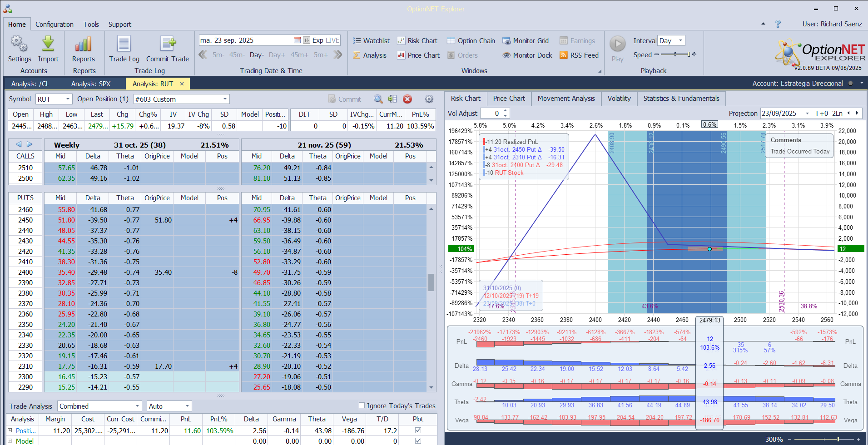This screenshot has height=445, width=868.
Task: Open the account selector dropdown arrow
Action: pos(861,83)
